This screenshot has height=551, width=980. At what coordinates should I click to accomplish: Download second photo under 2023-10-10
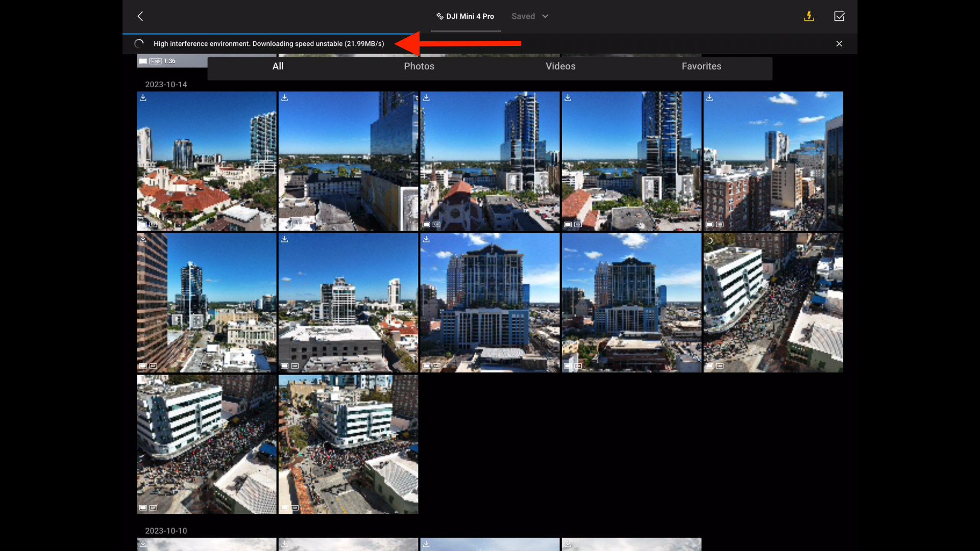285,544
